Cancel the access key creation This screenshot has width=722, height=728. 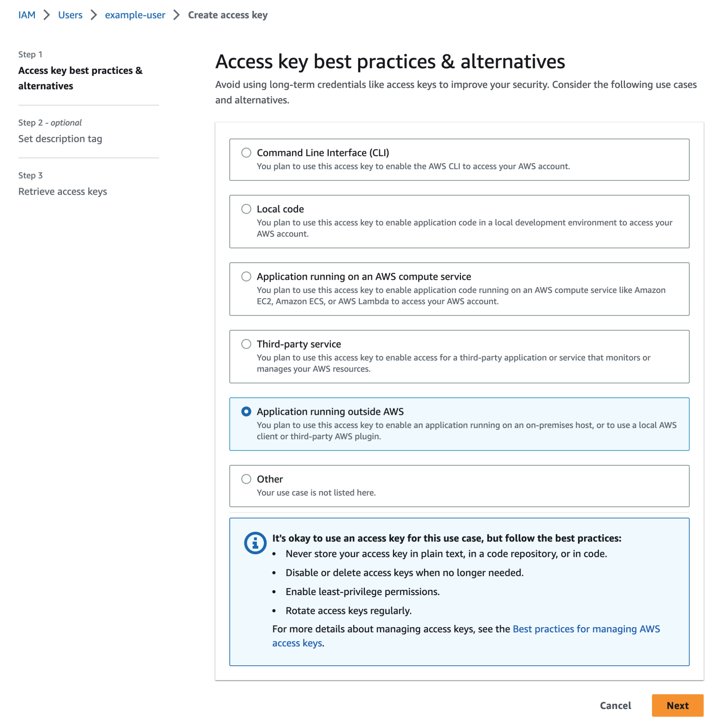[x=615, y=705]
